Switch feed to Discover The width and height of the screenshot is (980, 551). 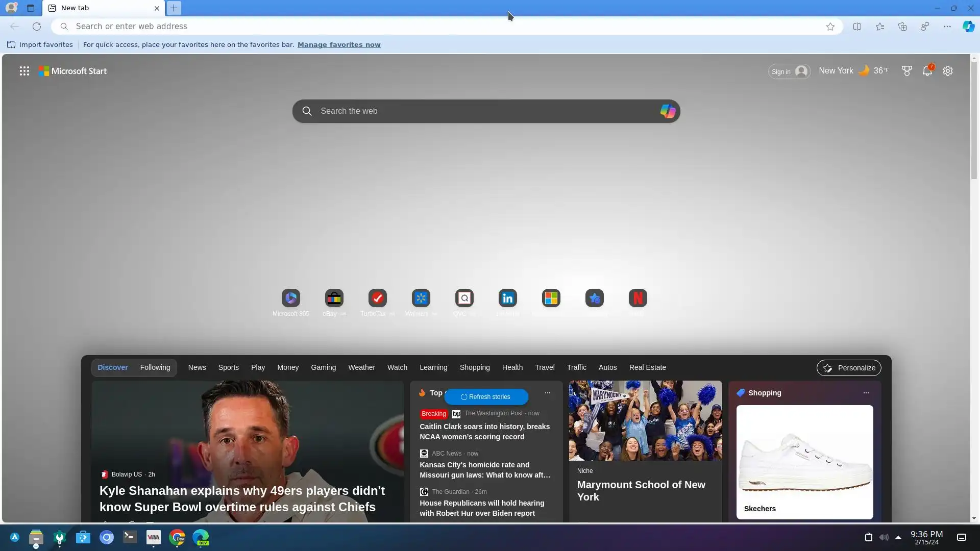tap(112, 367)
